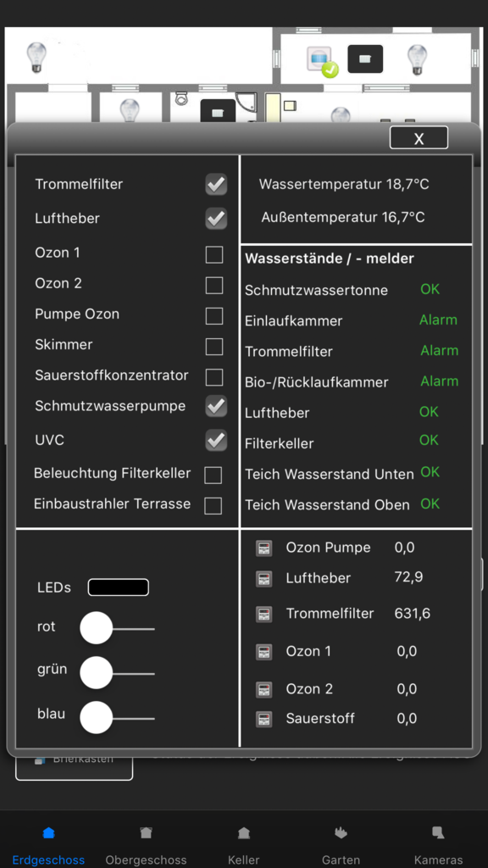Check the Sauerstoffkonzentrator box
This screenshot has width=488, height=868.
[x=214, y=377]
